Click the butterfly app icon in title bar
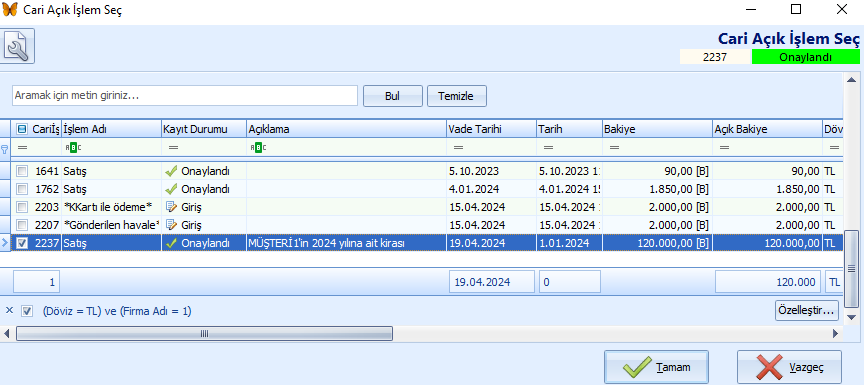The width and height of the screenshot is (864, 385). click(x=10, y=10)
